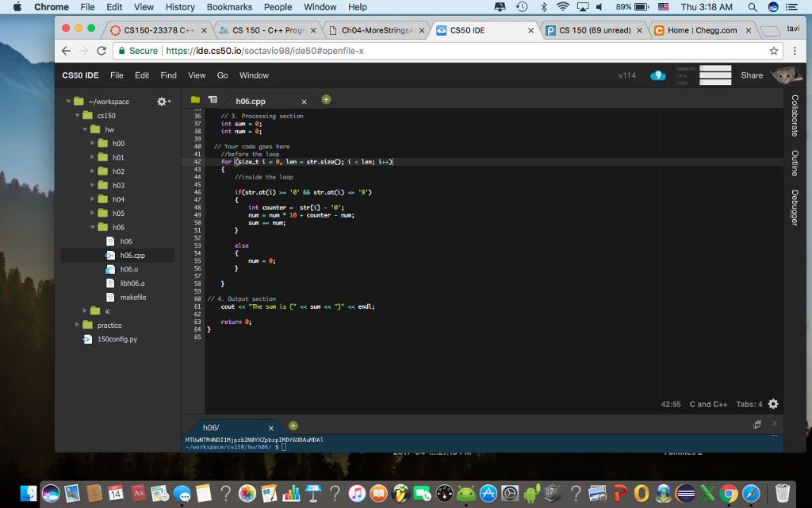Expand the ic folder

point(85,311)
